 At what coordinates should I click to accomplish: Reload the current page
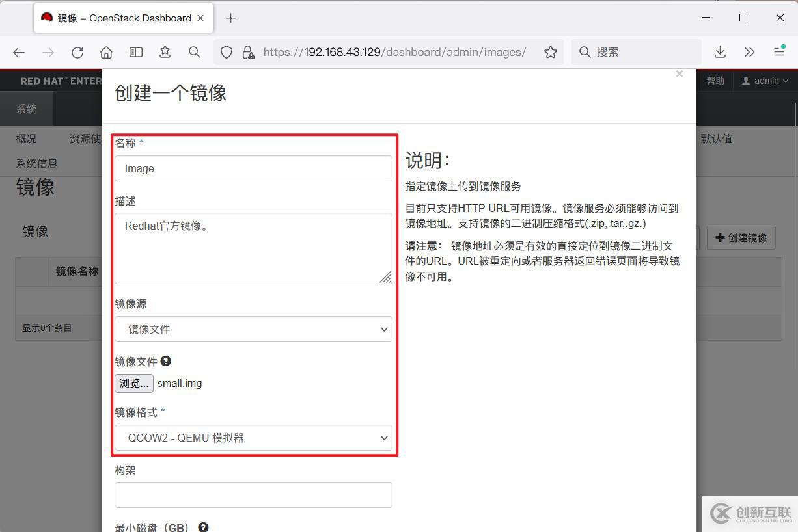click(77, 52)
